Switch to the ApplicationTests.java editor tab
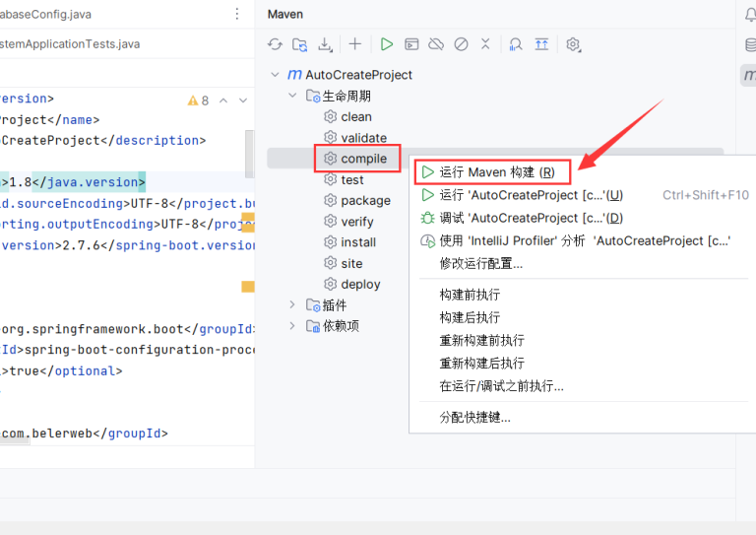This screenshot has width=756, height=535. 70,44
